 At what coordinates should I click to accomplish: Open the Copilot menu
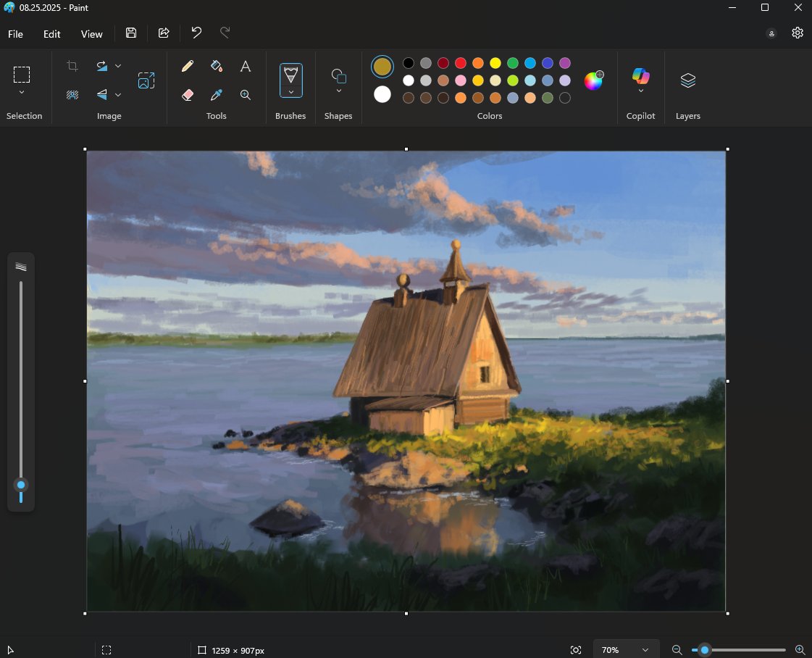pos(641,76)
